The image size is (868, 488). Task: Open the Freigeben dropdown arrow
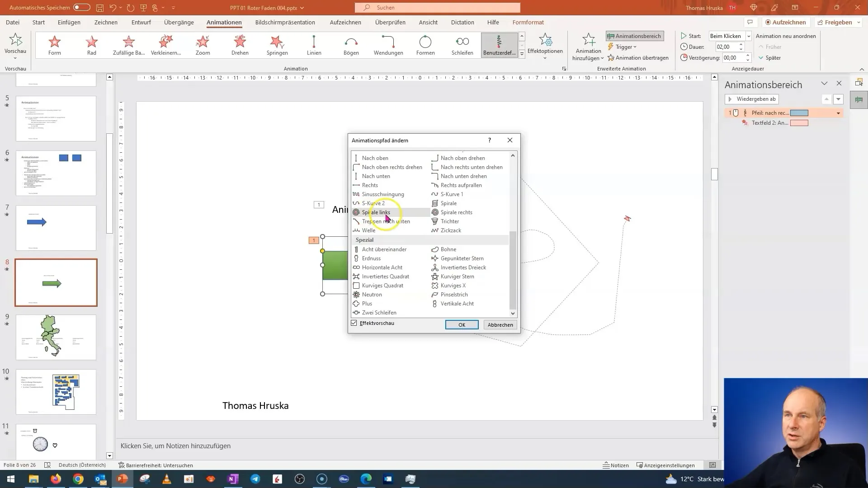[859, 22]
